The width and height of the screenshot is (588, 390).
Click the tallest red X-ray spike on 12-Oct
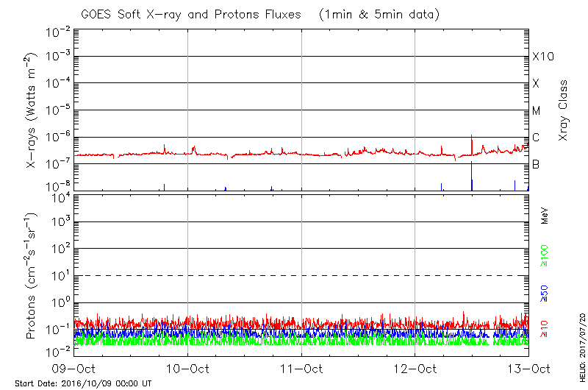[471, 138]
